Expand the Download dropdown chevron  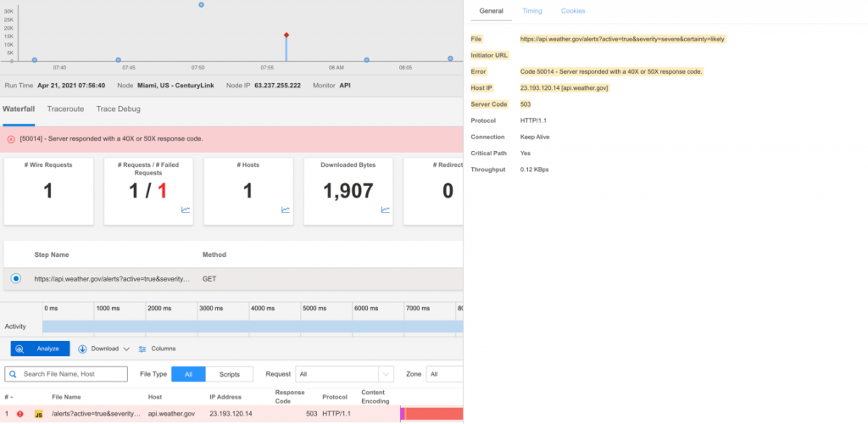pyautogui.click(x=126, y=349)
